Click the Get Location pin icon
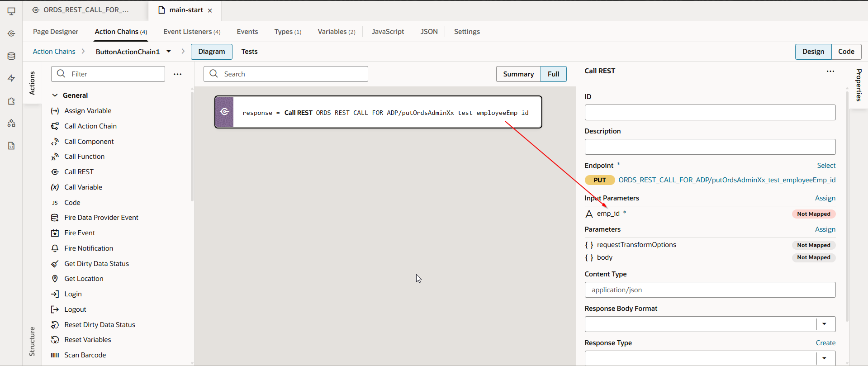Viewport: 868px width, 366px height. 55,279
